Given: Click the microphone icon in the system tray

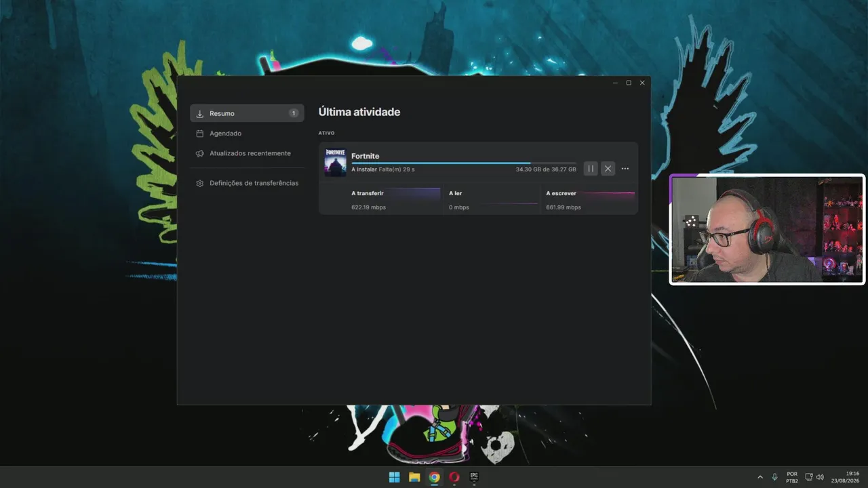Looking at the screenshot, I should coord(774,477).
